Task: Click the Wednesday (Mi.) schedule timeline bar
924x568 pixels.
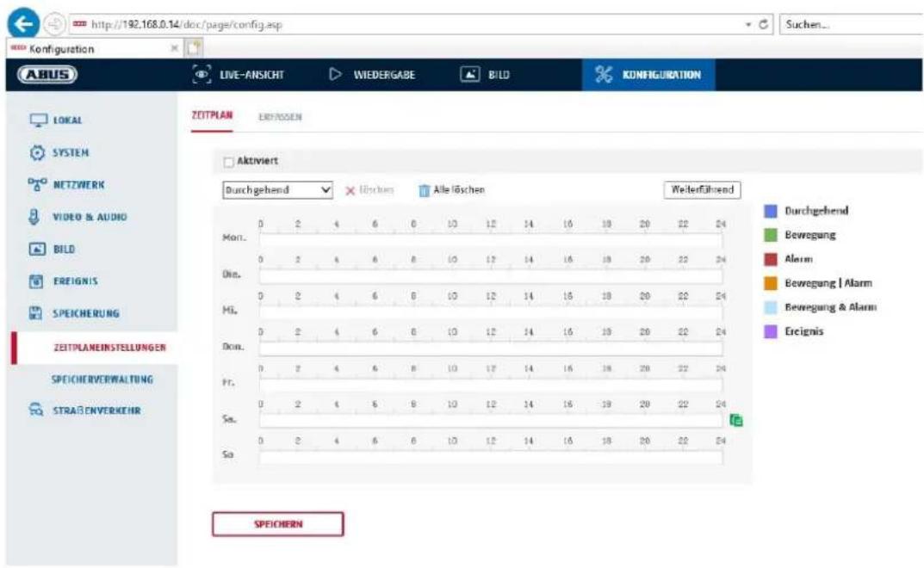Action: pos(491,312)
